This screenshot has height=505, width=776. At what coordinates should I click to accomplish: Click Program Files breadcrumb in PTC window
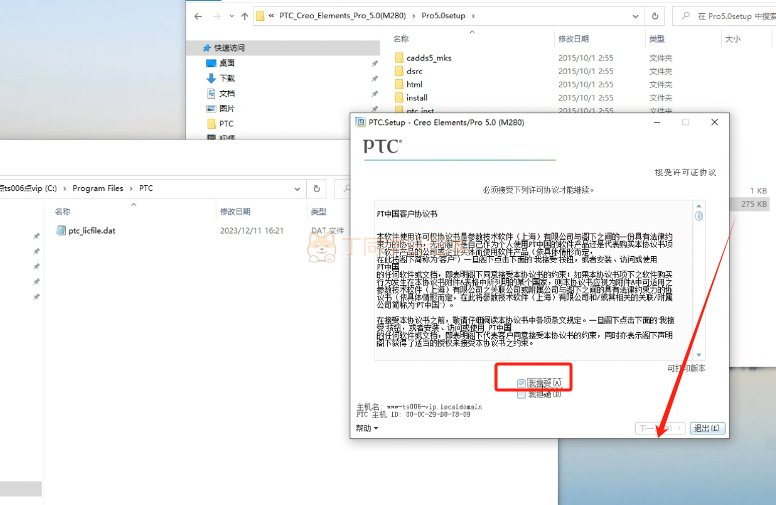click(x=98, y=189)
